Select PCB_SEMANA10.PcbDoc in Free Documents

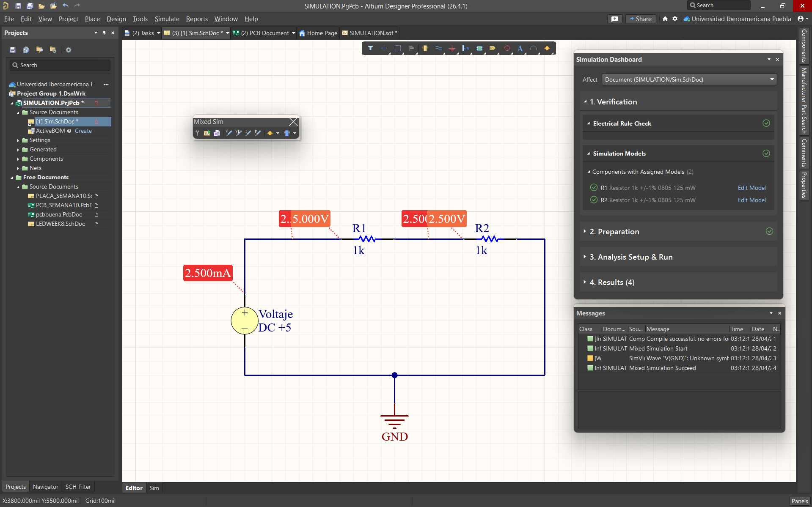click(63, 205)
